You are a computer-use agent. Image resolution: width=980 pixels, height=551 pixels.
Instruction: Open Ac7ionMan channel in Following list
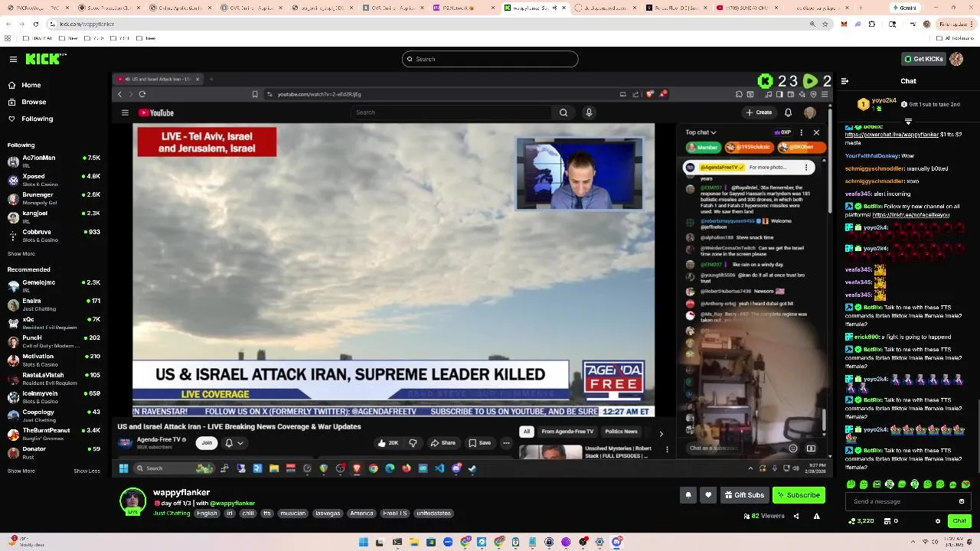pyautogui.click(x=54, y=161)
